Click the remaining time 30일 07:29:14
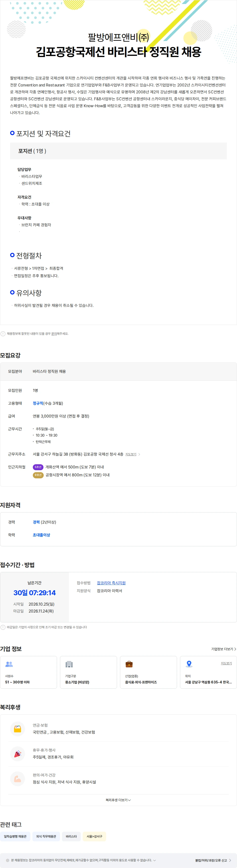This screenshot has height=868, width=237. (x=35, y=593)
